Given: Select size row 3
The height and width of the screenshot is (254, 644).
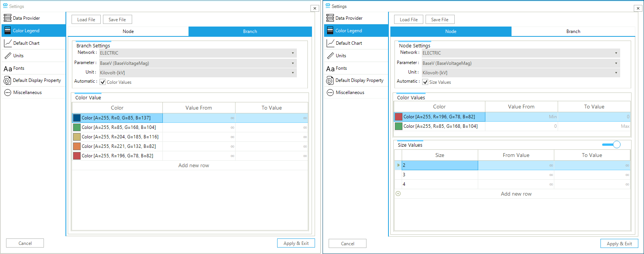Looking at the screenshot, I should coord(512,175).
